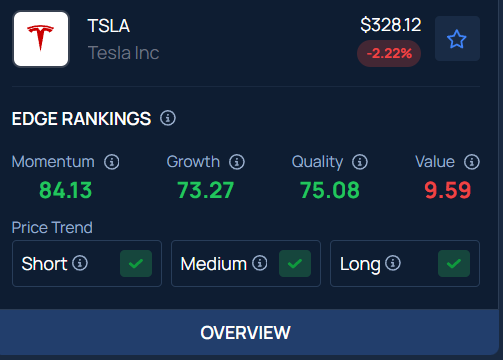503x360 pixels.
Task: Toggle the Short price trend checkmark
Action: point(136,264)
